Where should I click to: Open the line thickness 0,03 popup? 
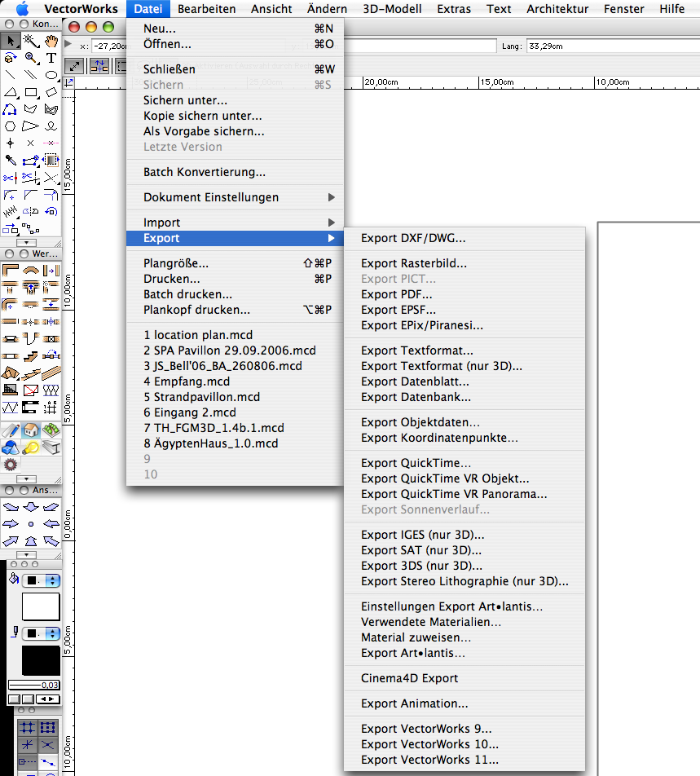[33, 685]
